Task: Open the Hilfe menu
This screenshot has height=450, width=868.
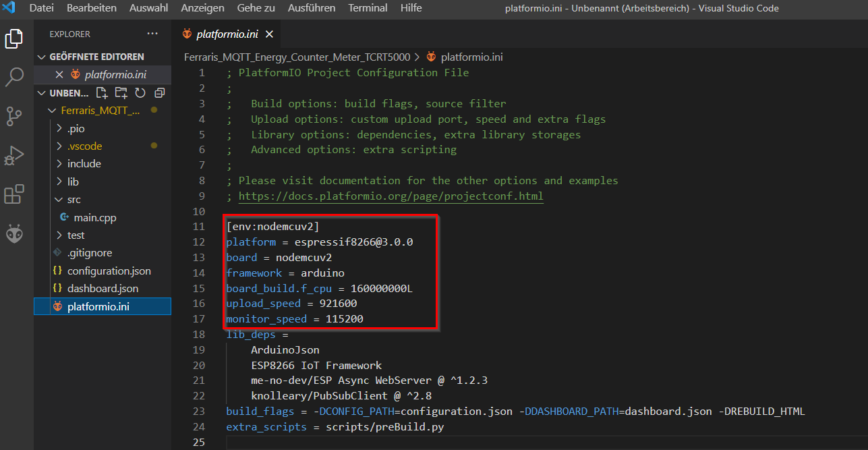Action: click(x=411, y=8)
